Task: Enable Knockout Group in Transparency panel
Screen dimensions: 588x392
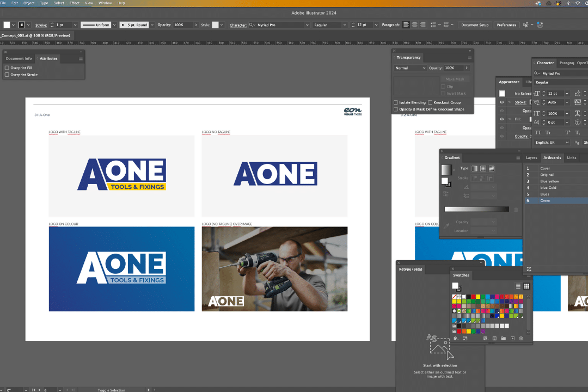Action: [430, 103]
